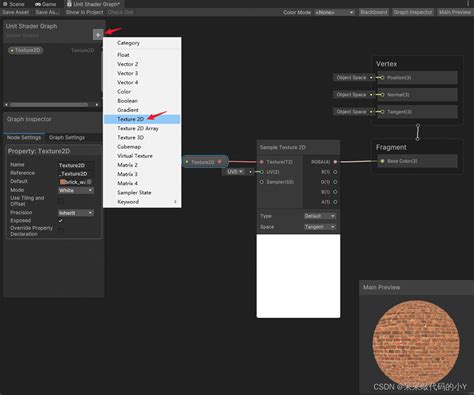474x395 pixels.
Task: Click the Save As... button
Action: point(47,12)
